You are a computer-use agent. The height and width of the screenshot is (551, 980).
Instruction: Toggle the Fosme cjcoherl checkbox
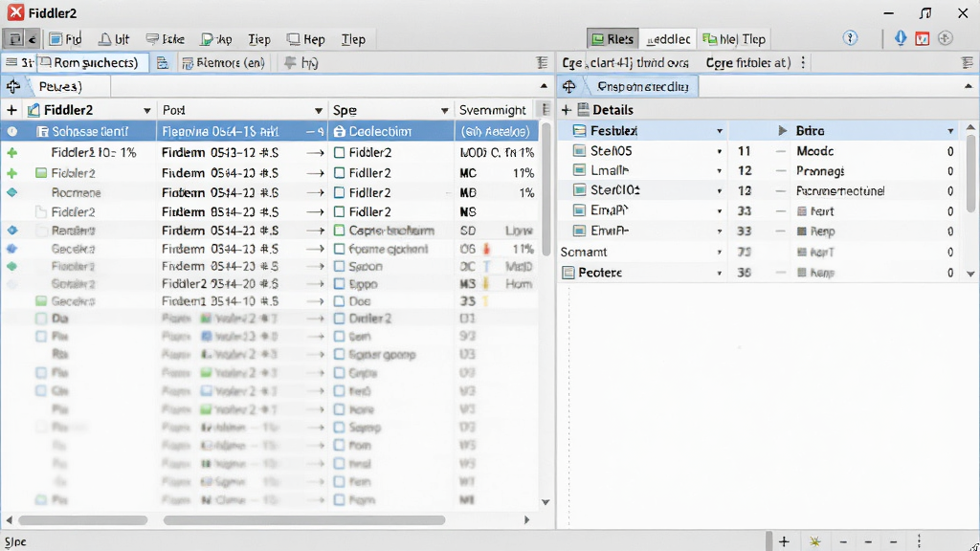click(x=340, y=249)
